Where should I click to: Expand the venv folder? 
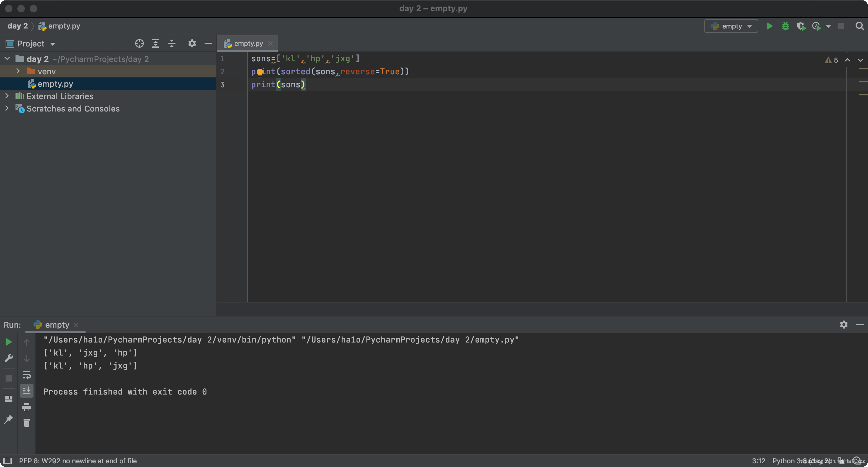tap(18, 71)
